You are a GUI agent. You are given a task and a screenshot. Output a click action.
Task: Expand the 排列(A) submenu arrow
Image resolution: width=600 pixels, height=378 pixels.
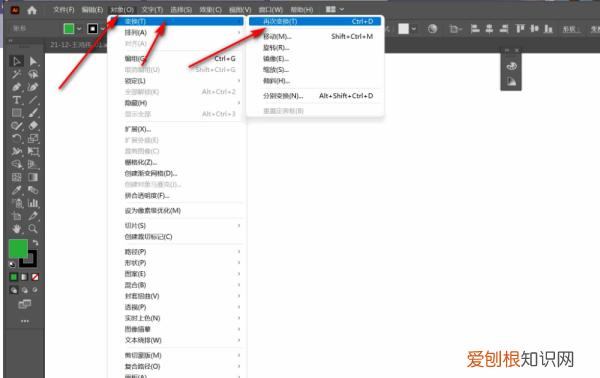[239, 33]
